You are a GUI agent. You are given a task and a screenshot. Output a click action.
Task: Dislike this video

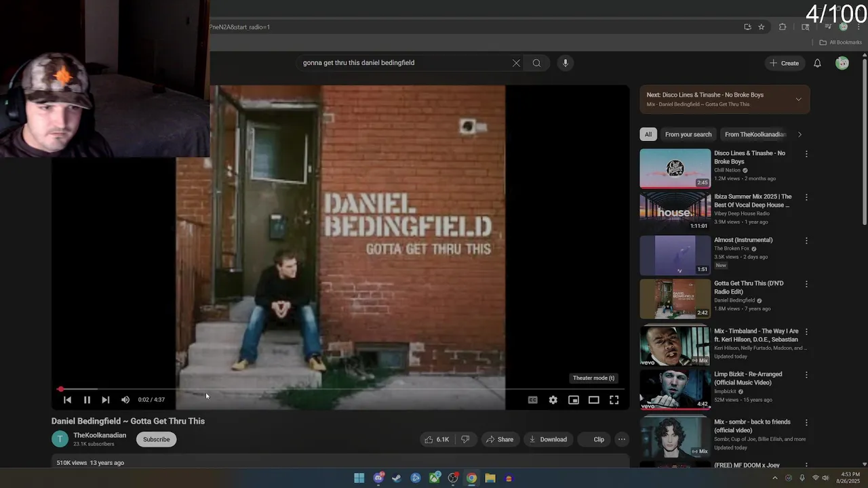(x=465, y=439)
